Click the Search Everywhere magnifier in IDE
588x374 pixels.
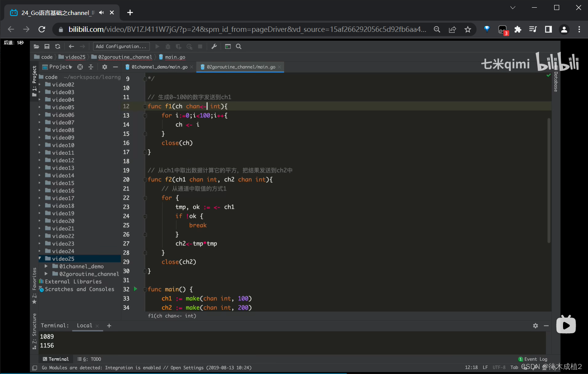click(239, 46)
